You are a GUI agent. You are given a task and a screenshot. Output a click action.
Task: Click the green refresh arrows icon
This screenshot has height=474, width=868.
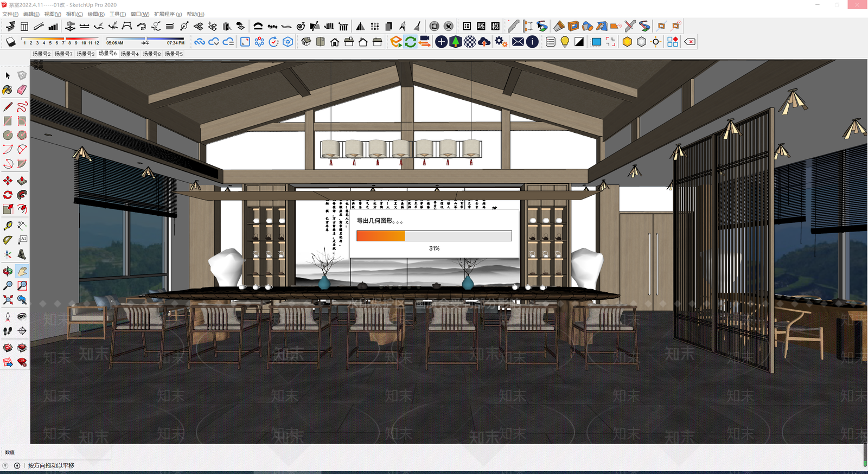pyautogui.click(x=411, y=42)
